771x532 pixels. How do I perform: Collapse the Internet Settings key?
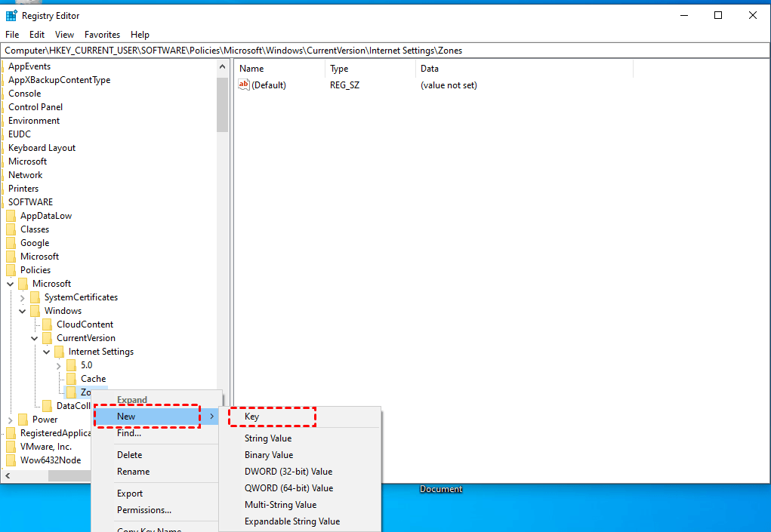46,352
